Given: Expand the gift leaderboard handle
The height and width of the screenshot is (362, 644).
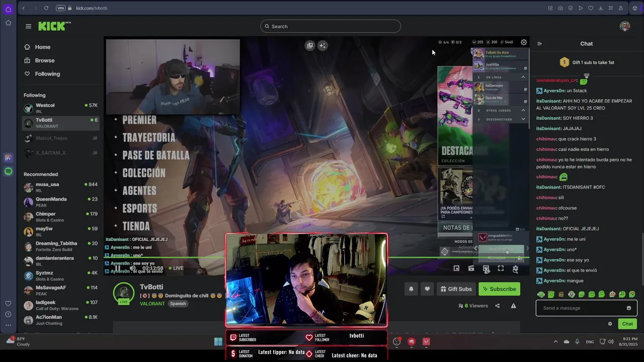Looking at the screenshot, I should pyautogui.click(x=587, y=75).
